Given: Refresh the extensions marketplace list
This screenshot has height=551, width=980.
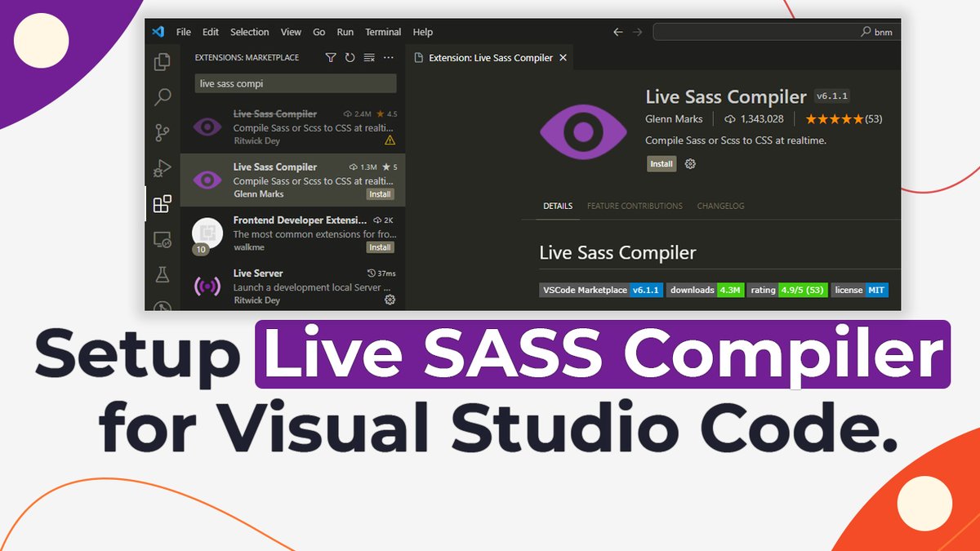Looking at the screenshot, I should [350, 58].
